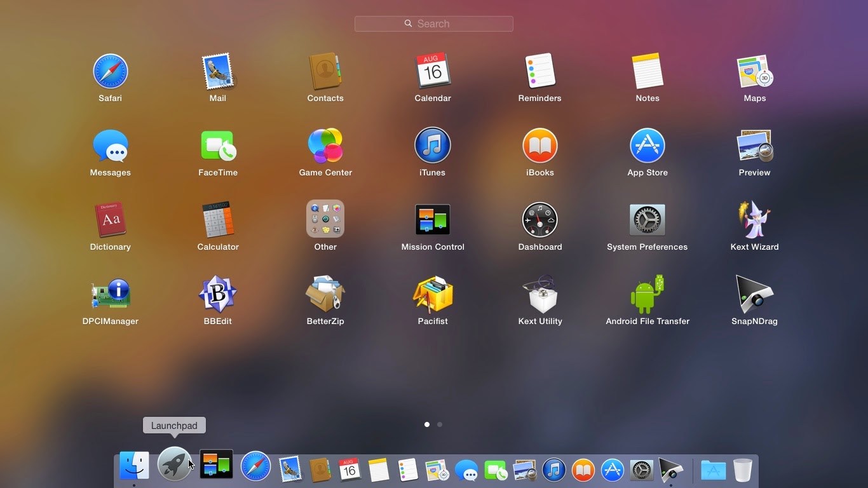Open the Game Center app

click(x=325, y=146)
